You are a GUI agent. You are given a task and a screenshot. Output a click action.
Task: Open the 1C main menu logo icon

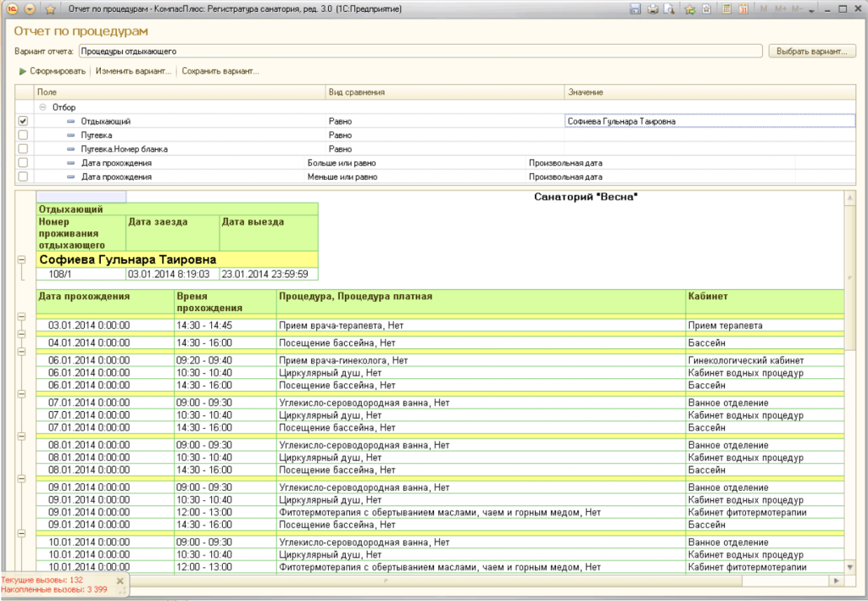[13, 9]
